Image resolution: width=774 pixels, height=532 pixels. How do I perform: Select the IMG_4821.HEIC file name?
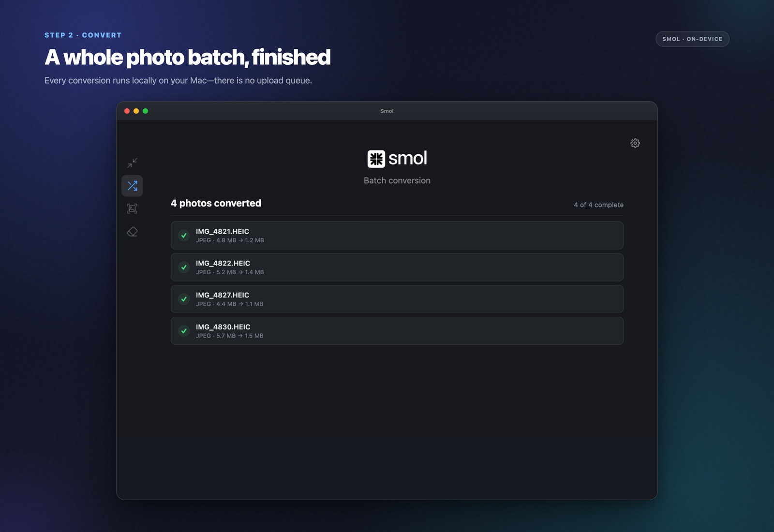pyautogui.click(x=223, y=232)
